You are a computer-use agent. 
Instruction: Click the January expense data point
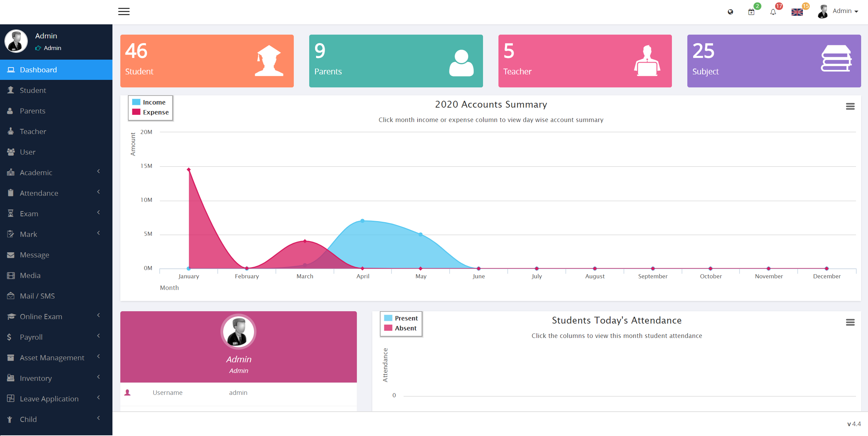[x=189, y=170]
